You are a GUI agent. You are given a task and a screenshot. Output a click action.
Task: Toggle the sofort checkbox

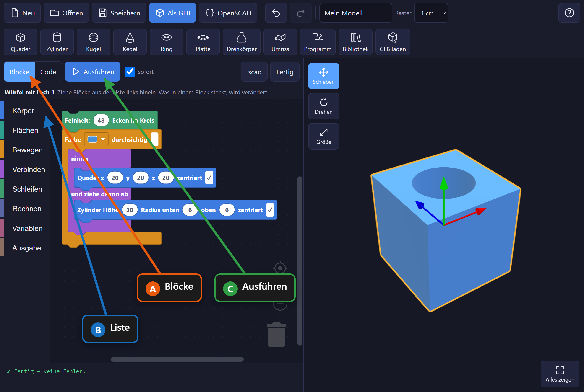click(x=130, y=72)
